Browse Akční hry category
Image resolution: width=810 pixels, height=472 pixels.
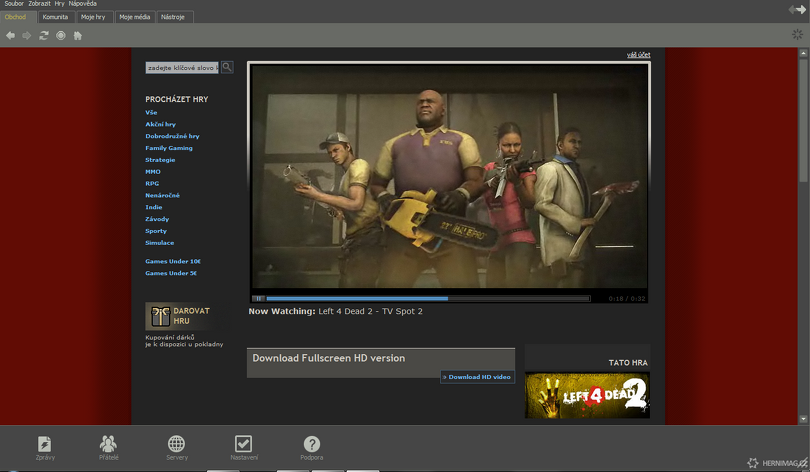coord(160,124)
